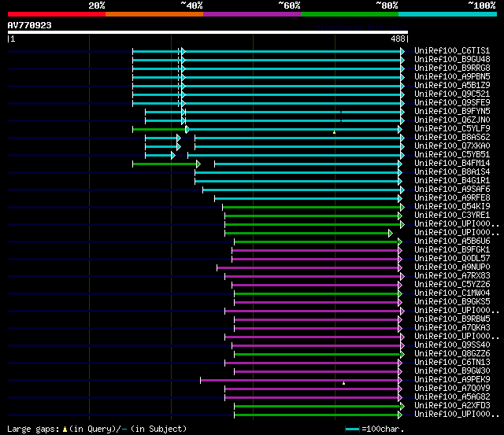Click the green ~80% identity legend segment
This screenshot has height=435, width=504.
click(350, 14)
